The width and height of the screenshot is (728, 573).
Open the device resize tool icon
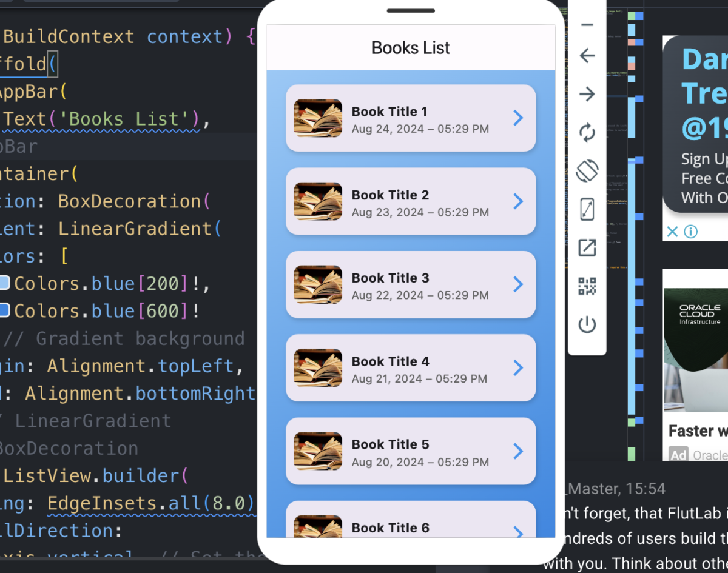point(587,209)
